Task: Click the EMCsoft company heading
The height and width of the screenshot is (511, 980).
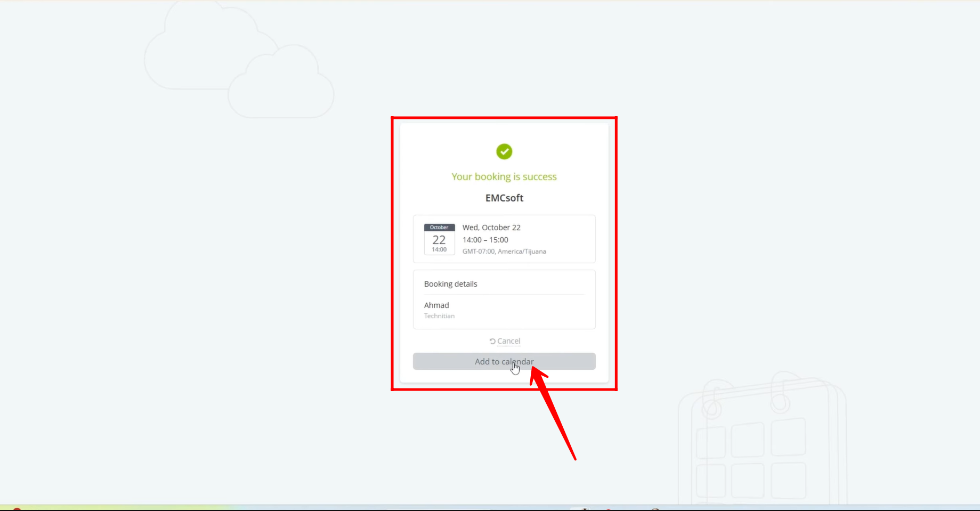Action: pyautogui.click(x=504, y=198)
